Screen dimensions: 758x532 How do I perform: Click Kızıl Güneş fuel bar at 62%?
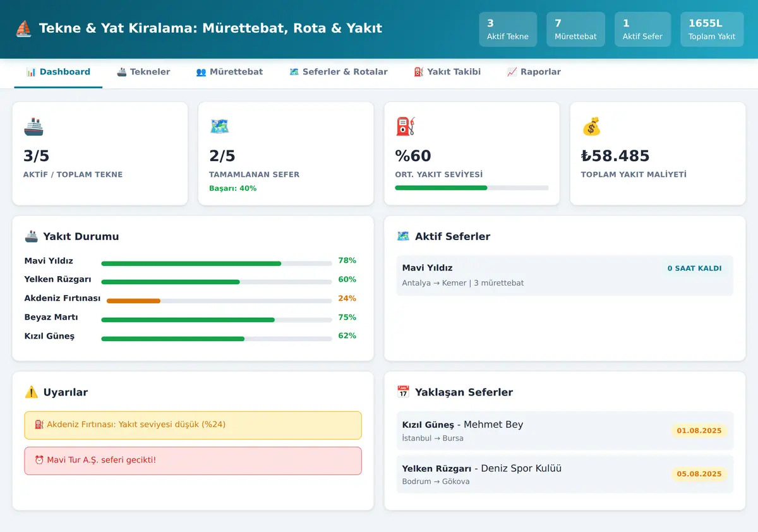click(x=217, y=339)
